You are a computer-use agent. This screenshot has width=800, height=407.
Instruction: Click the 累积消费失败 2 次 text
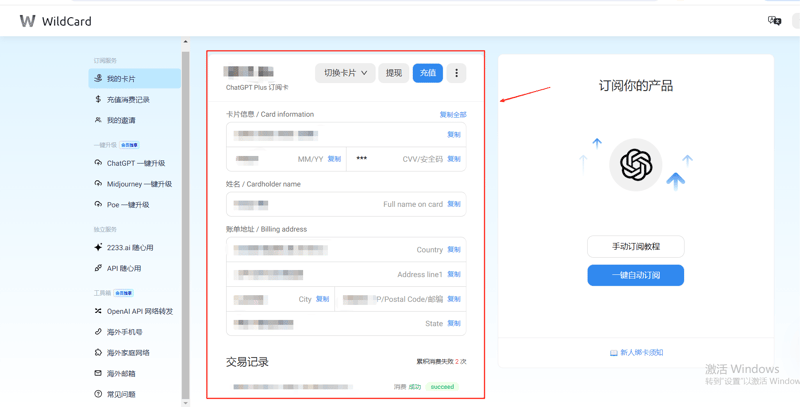(441, 362)
